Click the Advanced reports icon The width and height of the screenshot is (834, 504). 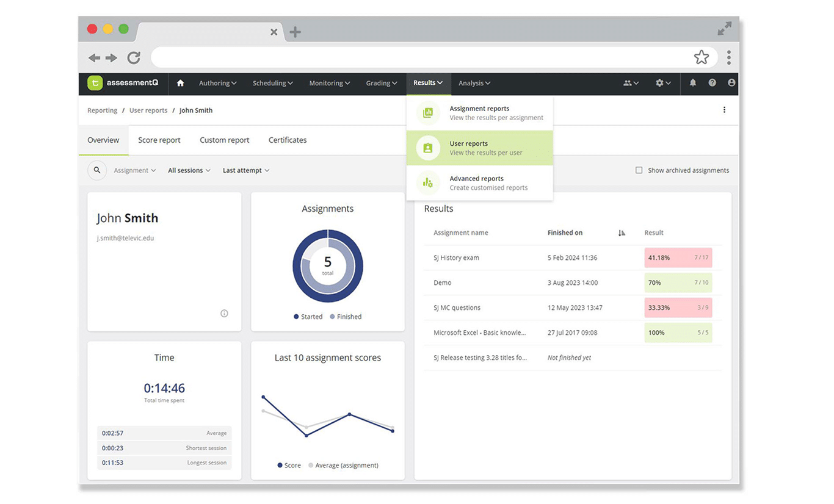428,182
